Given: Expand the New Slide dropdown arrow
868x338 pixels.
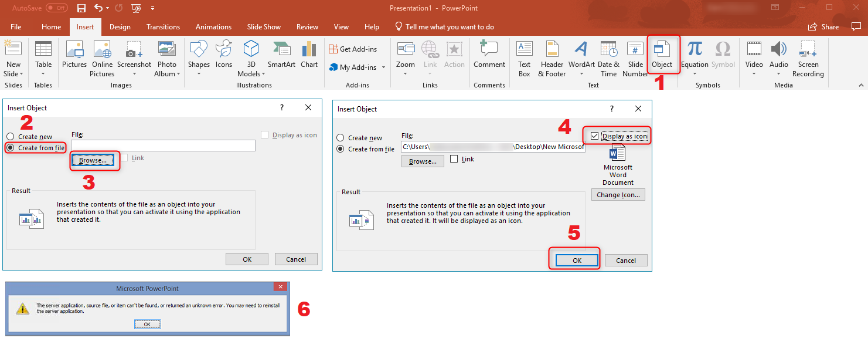Looking at the screenshot, I should click(21, 74).
